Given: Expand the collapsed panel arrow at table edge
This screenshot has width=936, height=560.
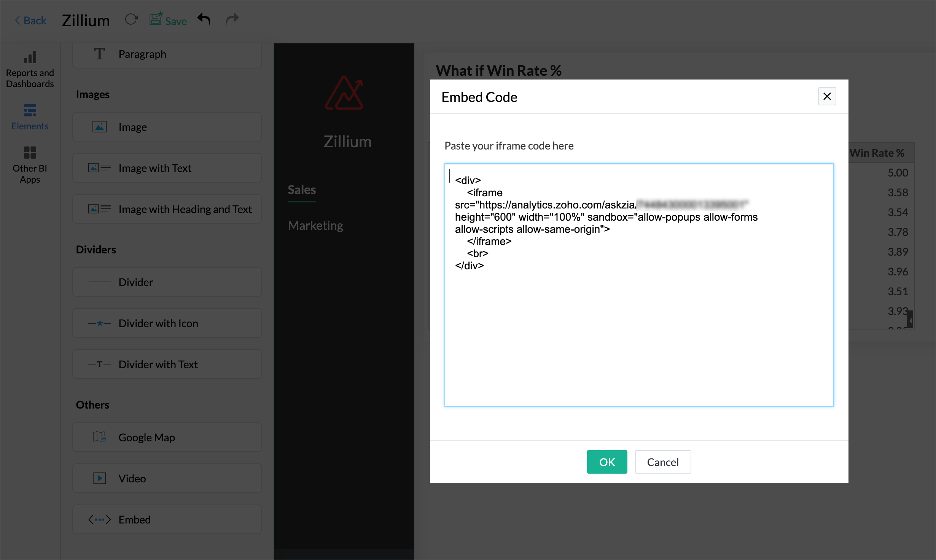Looking at the screenshot, I should click(910, 320).
